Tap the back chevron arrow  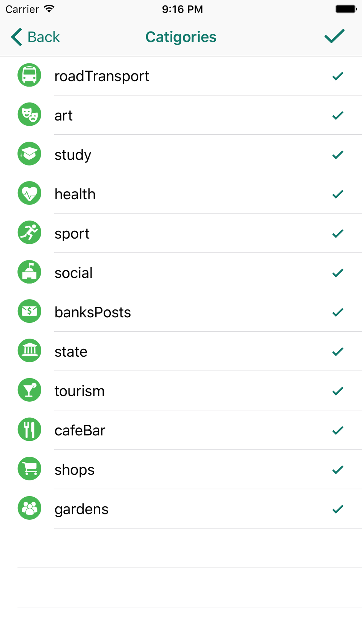[x=17, y=37]
